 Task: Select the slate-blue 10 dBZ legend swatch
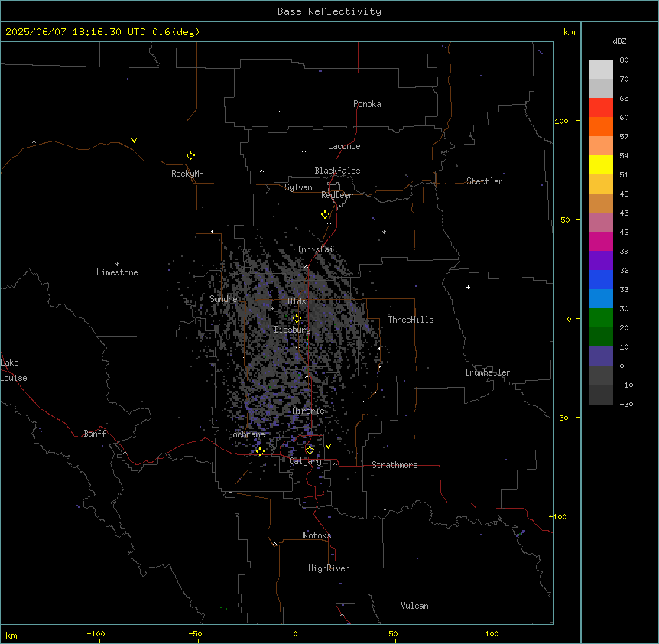click(601, 356)
